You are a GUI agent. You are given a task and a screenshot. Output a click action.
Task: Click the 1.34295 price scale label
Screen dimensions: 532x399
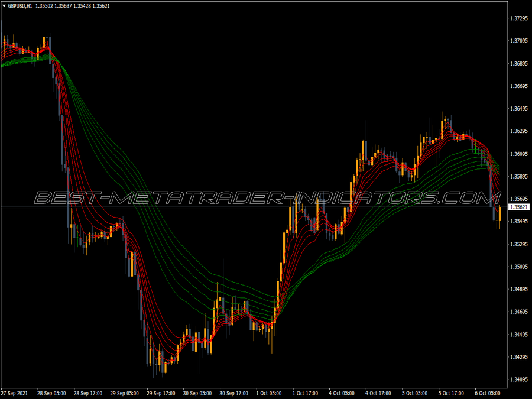pyautogui.click(x=519, y=357)
